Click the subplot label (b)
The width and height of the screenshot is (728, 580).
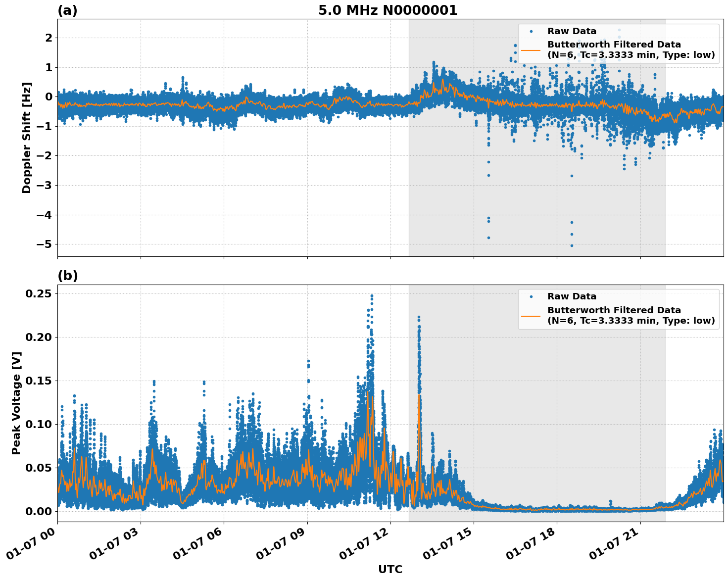(68, 276)
